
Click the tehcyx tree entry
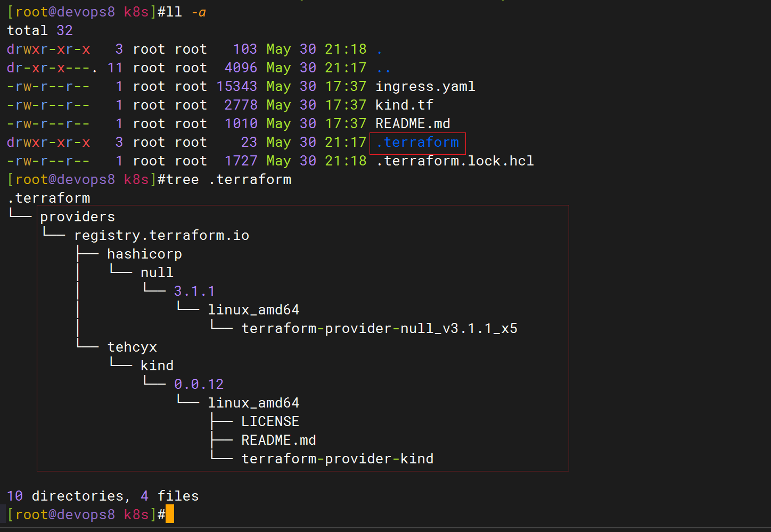(132, 347)
